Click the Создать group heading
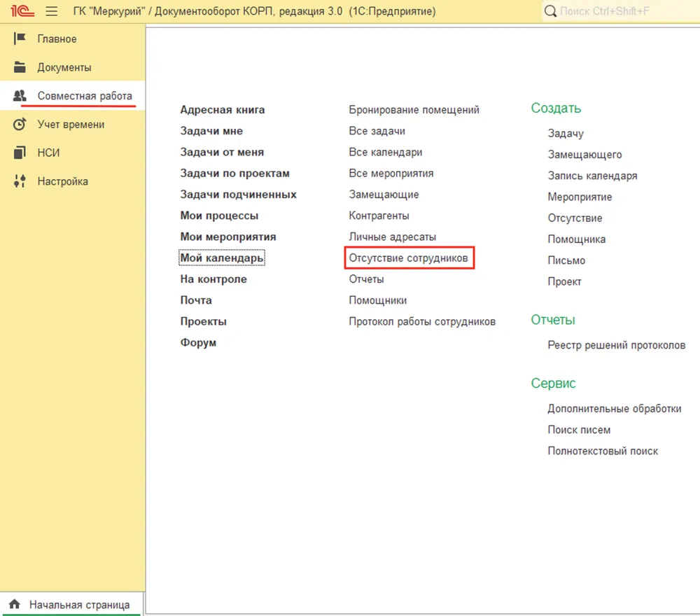700x616 pixels. (556, 108)
